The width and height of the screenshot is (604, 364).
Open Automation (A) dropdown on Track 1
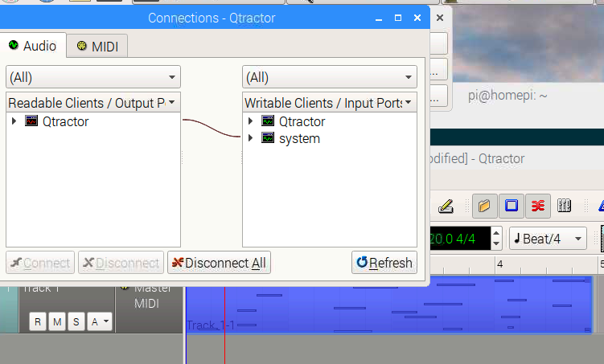click(x=100, y=321)
